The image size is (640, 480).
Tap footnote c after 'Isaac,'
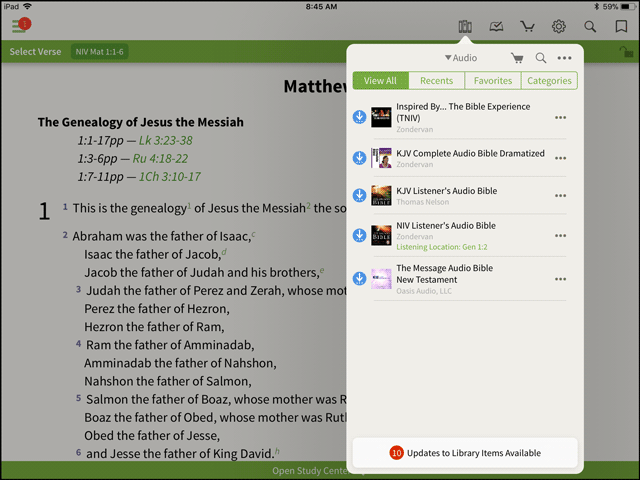(253, 233)
